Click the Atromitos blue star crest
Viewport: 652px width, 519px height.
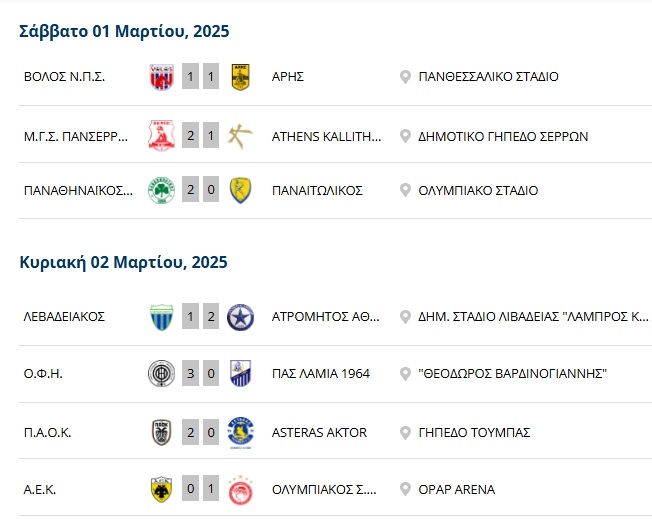coord(240,317)
